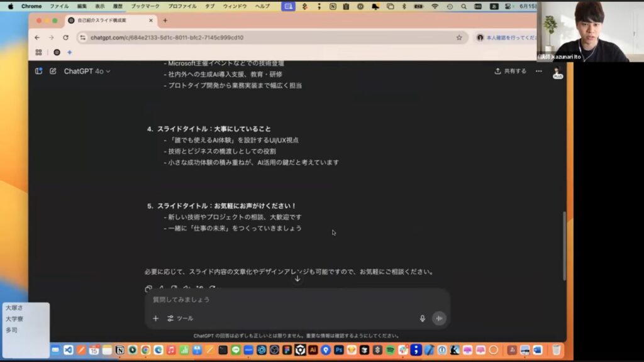Click the 共有する share button

(511, 71)
